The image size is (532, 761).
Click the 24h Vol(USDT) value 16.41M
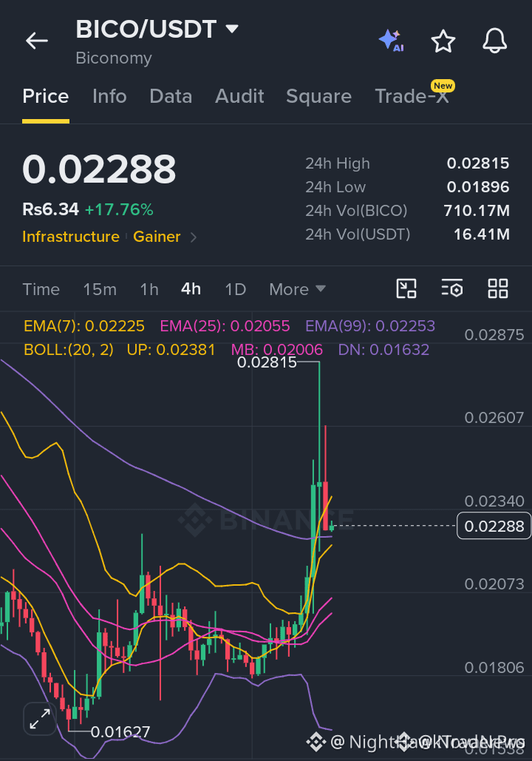pos(482,234)
